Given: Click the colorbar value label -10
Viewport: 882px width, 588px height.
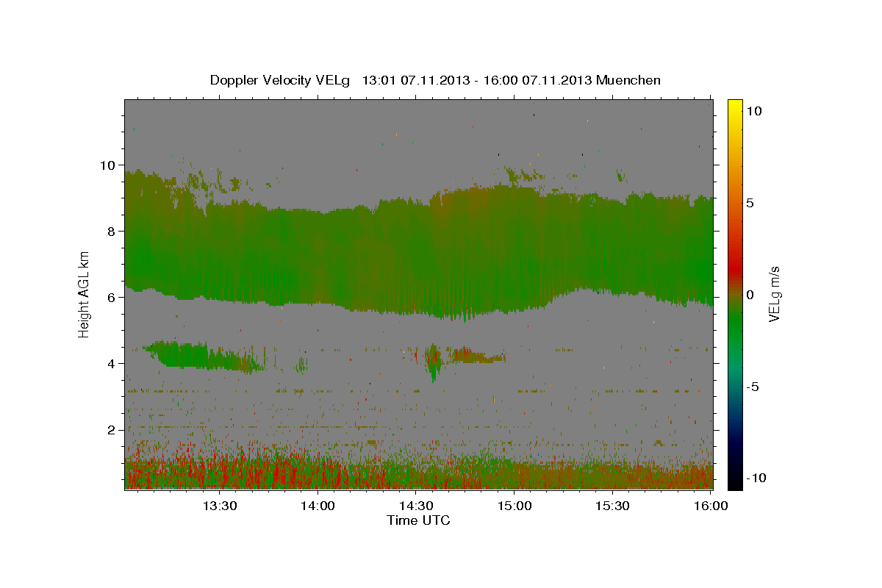Looking at the screenshot, I should click(x=756, y=478).
